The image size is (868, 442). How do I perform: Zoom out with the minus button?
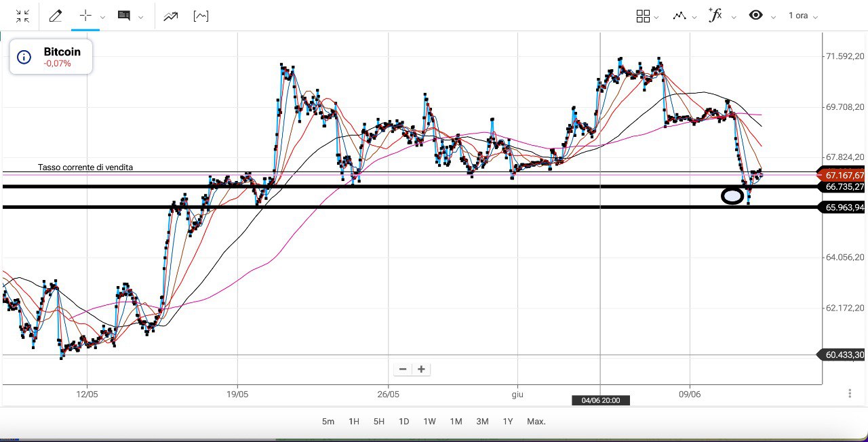click(403, 369)
